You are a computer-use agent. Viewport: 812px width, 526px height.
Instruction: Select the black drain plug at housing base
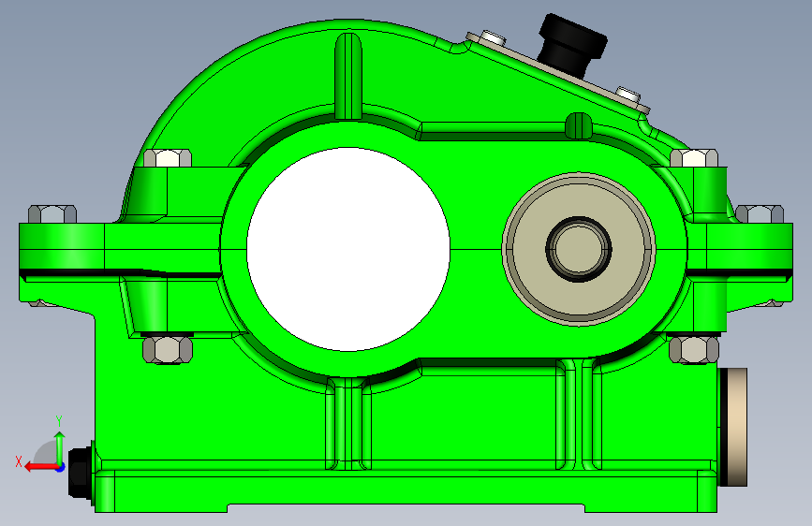click(81, 472)
